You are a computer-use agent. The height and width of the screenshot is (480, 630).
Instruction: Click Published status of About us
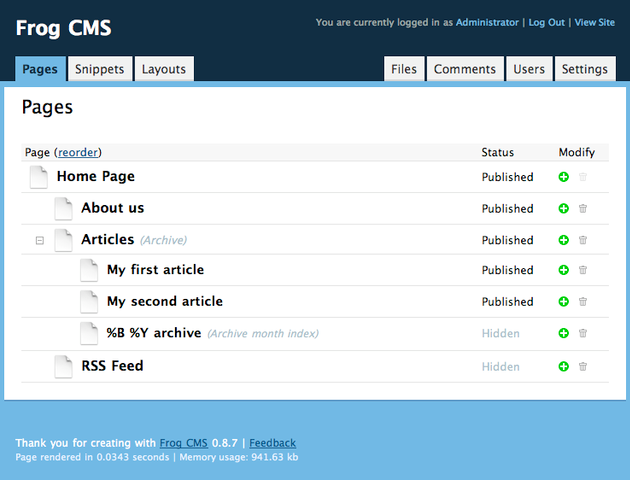point(507,209)
